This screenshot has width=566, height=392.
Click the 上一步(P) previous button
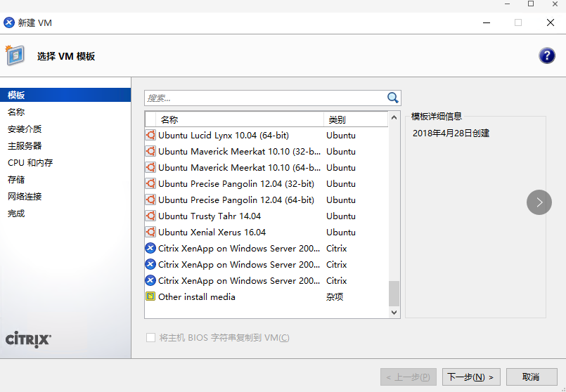click(x=409, y=377)
